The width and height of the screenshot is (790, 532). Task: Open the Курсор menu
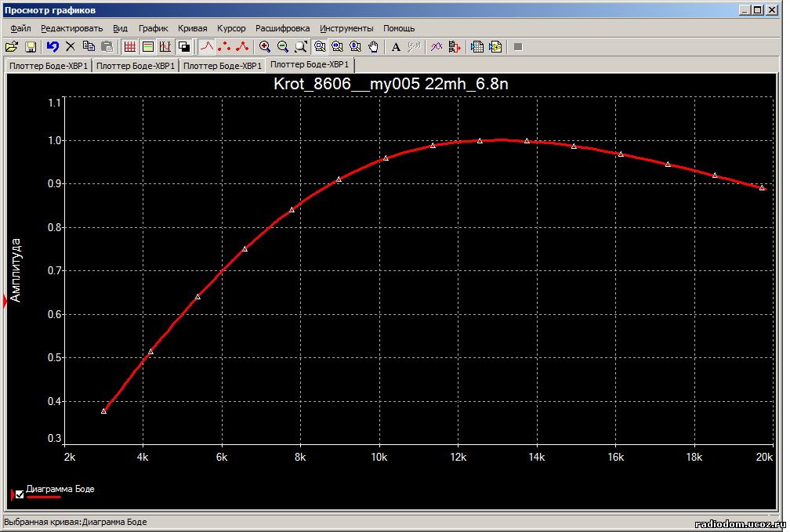point(231,28)
